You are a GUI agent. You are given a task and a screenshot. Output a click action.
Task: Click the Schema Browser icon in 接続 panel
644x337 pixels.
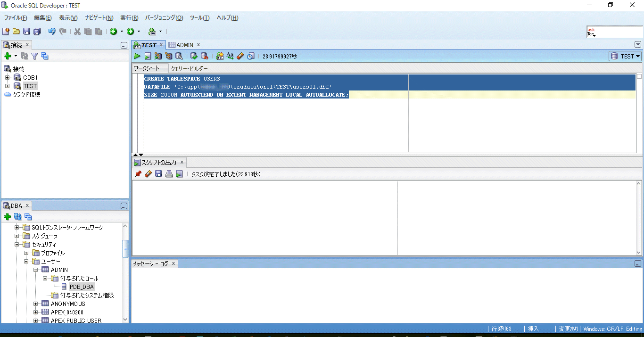click(x=45, y=56)
